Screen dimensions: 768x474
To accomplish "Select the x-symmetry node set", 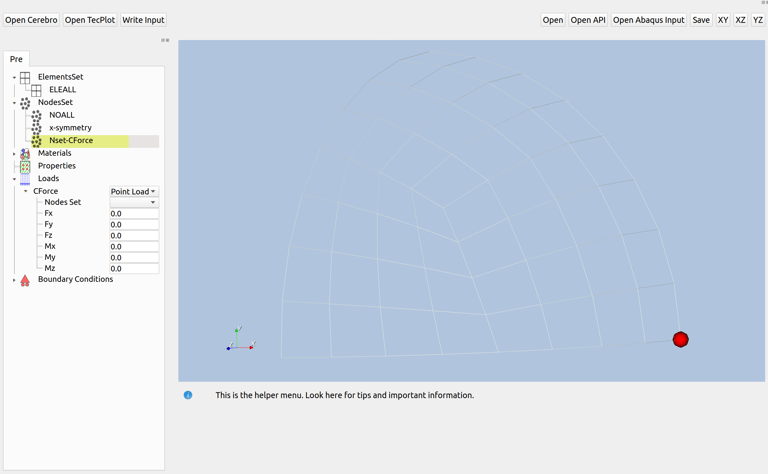I will [x=70, y=128].
